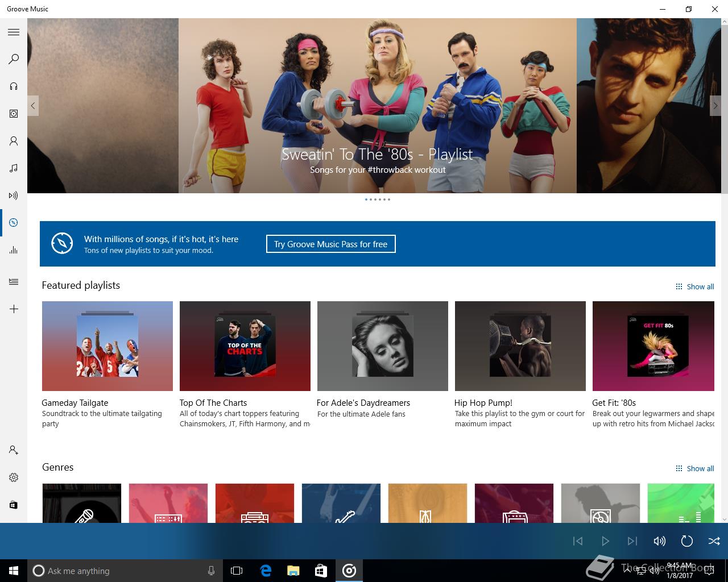Open Settings via the gear icon

(x=14, y=477)
